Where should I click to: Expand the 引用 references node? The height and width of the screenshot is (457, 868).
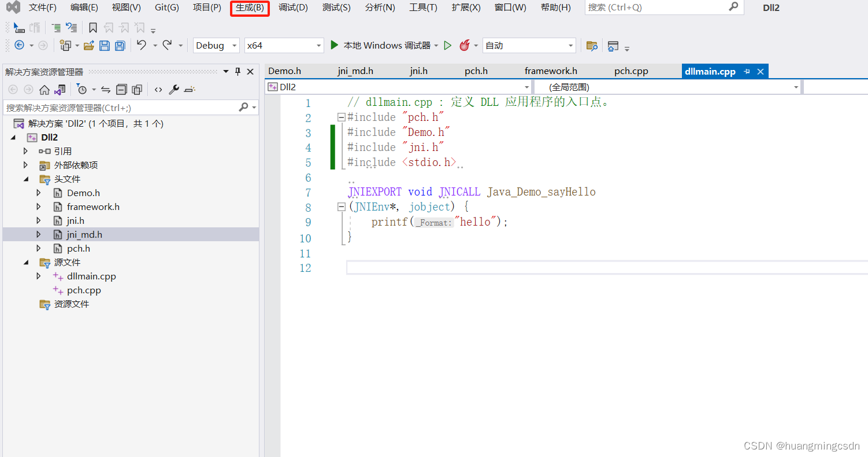click(x=25, y=151)
